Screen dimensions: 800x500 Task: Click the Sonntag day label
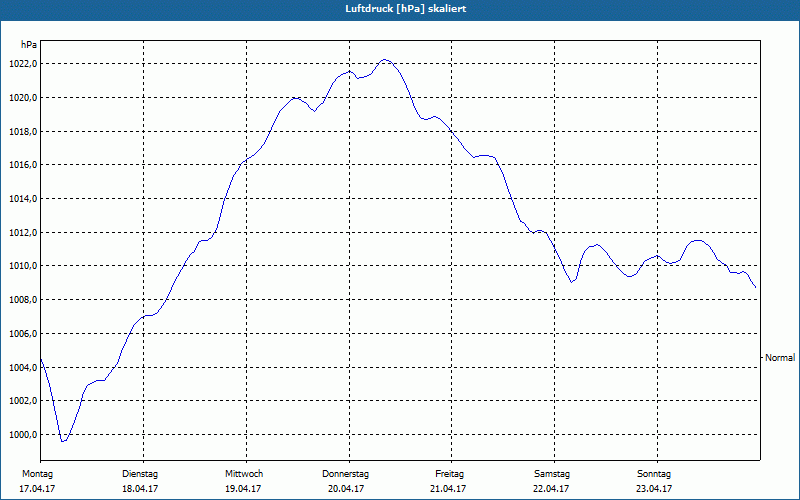pyautogui.click(x=654, y=474)
